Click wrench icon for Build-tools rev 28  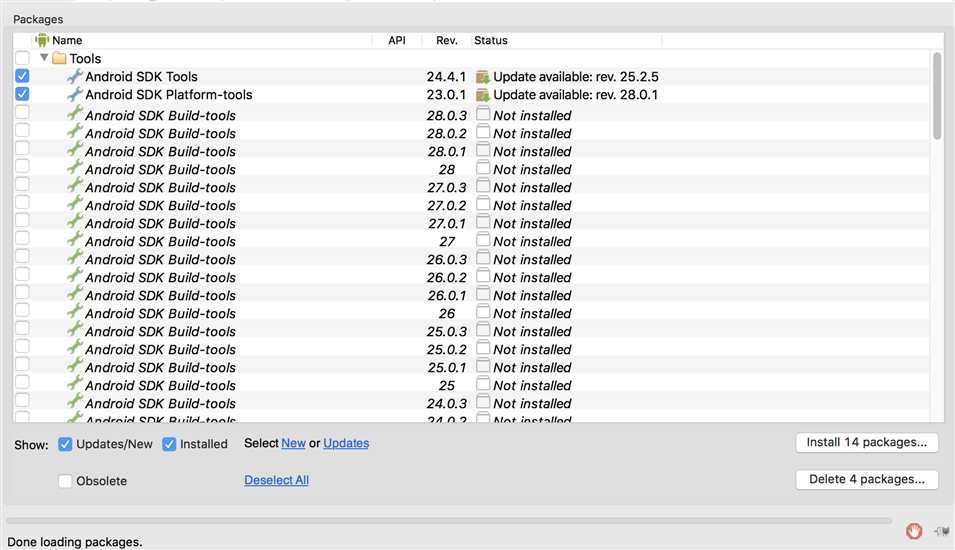pyautogui.click(x=75, y=167)
